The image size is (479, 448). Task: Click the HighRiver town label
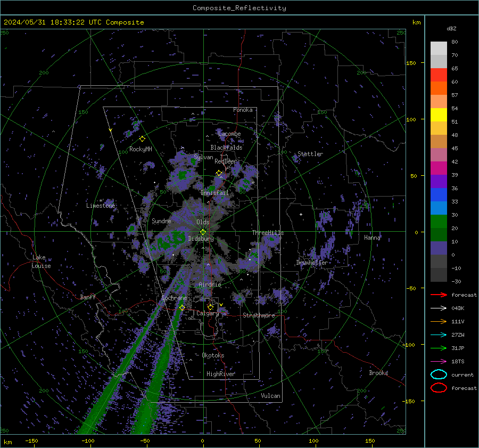pyautogui.click(x=221, y=374)
